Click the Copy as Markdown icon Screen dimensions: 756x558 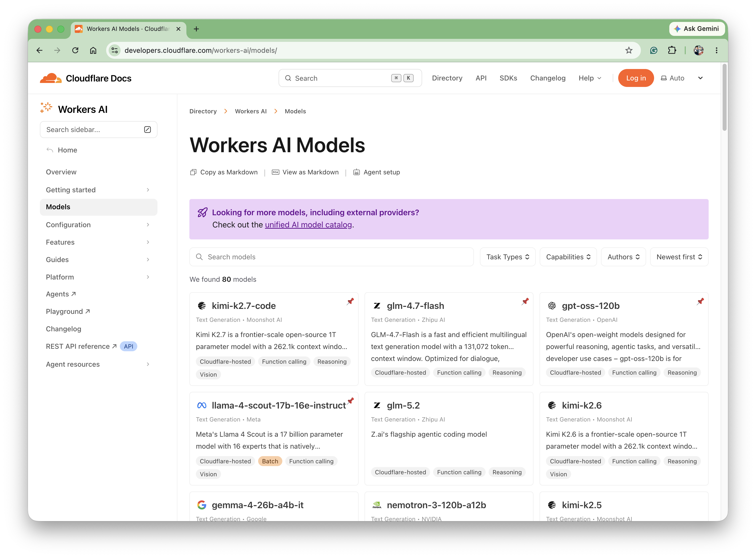click(193, 172)
